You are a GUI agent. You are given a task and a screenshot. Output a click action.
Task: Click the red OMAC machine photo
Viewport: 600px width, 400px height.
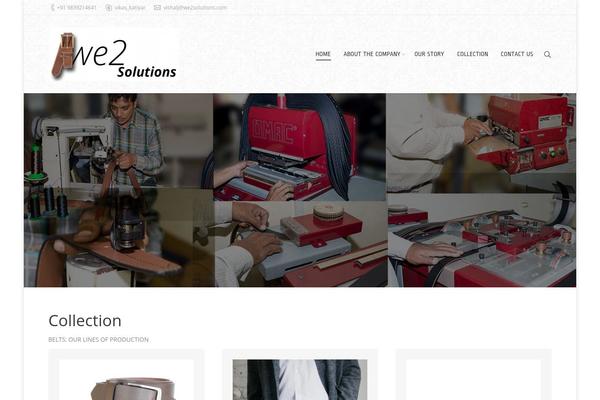click(x=300, y=147)
